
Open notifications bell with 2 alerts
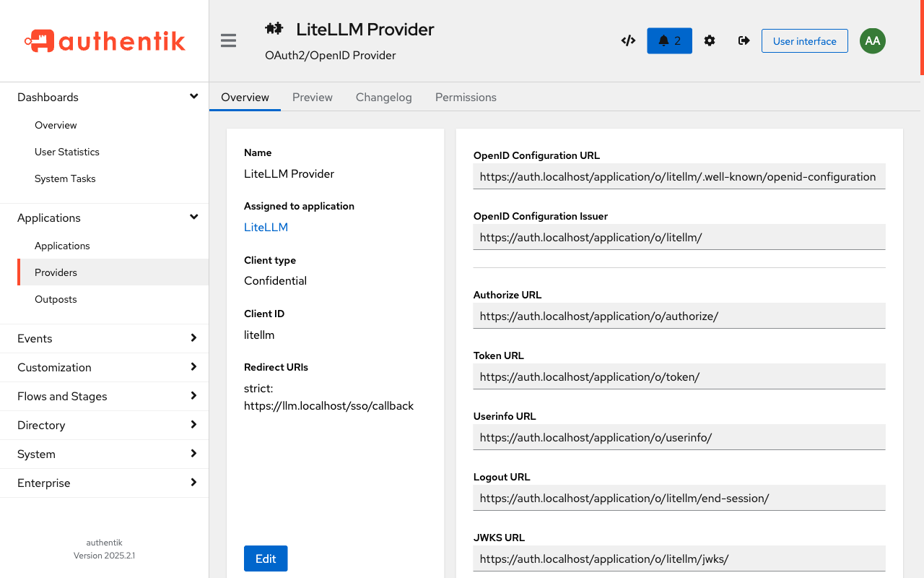[669, 40]
